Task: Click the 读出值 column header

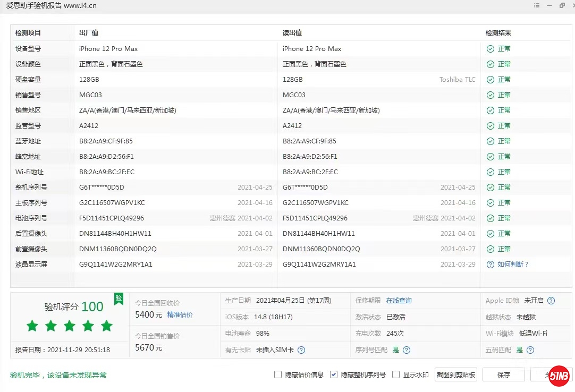Action: pyautogui.click(x=292, y=33)
